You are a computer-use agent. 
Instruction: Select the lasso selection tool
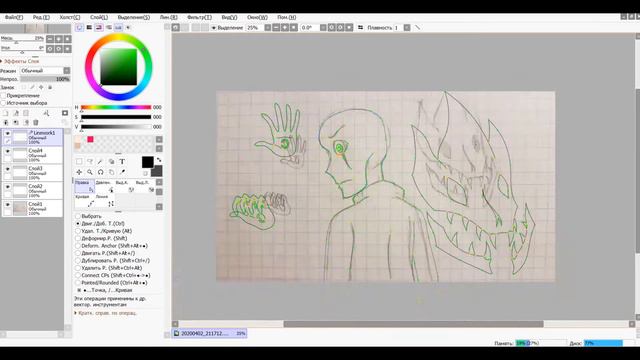[90, 162]
